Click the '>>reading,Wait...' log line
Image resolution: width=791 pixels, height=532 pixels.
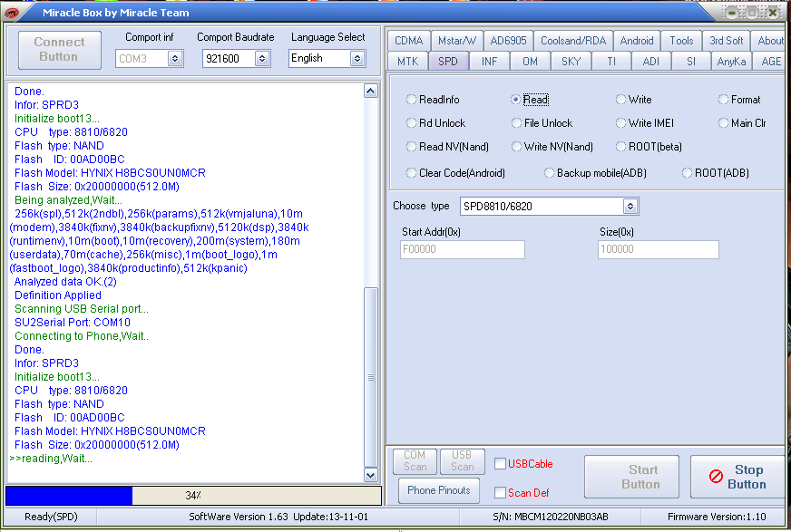click(51, 459)
